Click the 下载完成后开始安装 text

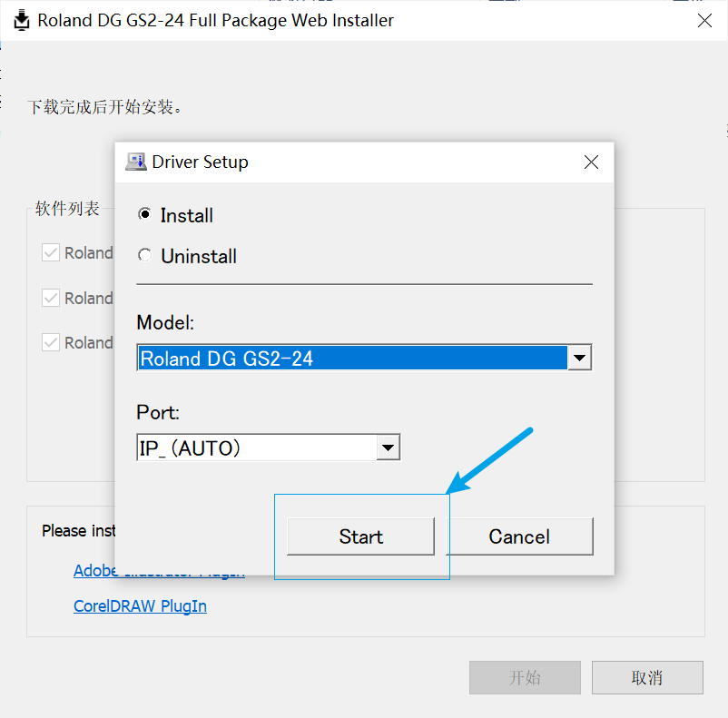pos(105,107)
